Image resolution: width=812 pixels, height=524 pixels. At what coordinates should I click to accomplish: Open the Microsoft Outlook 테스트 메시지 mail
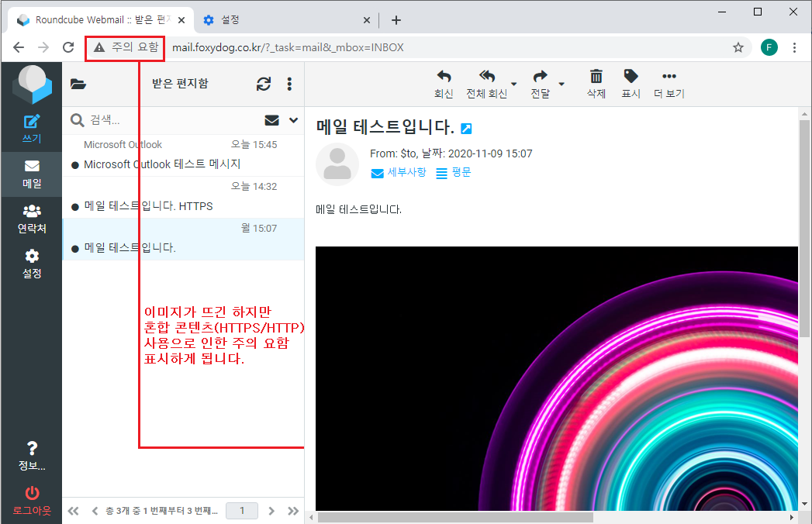(183, 155)
